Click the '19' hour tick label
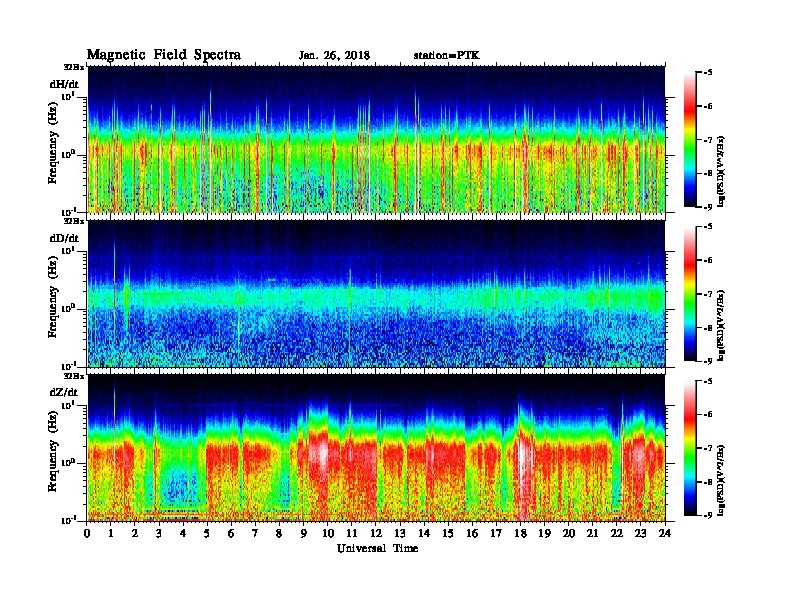792x612 pixels. 544,533
